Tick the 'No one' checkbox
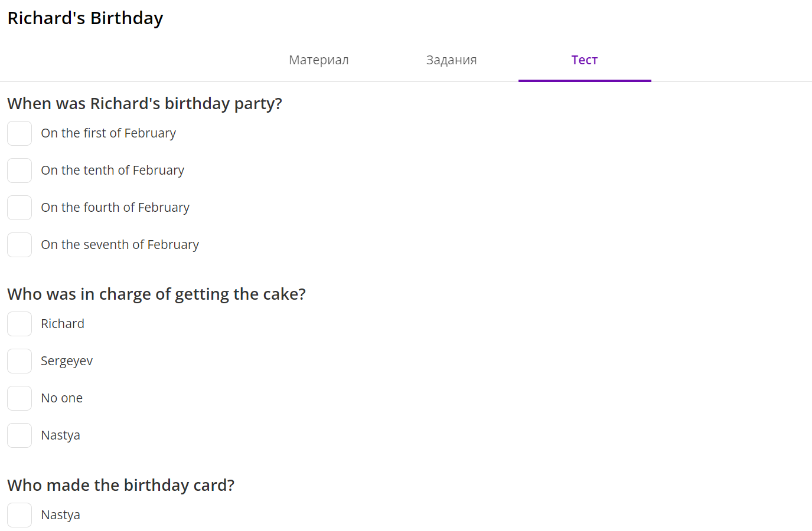Screen dimensions: 812x531 (19, 398)
